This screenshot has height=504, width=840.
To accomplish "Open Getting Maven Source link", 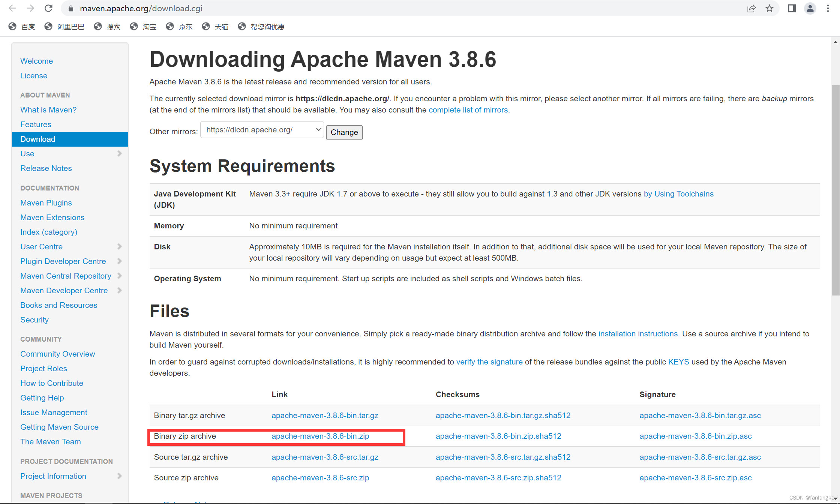I will [59, 427].
